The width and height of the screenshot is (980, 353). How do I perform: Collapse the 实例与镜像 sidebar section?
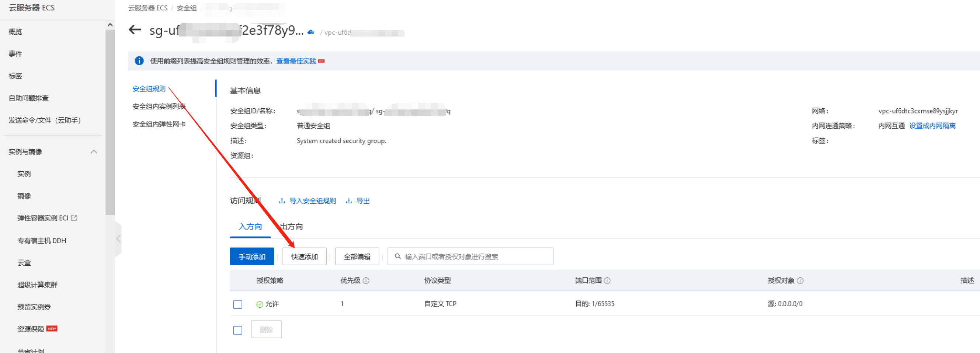coord(94,152)
